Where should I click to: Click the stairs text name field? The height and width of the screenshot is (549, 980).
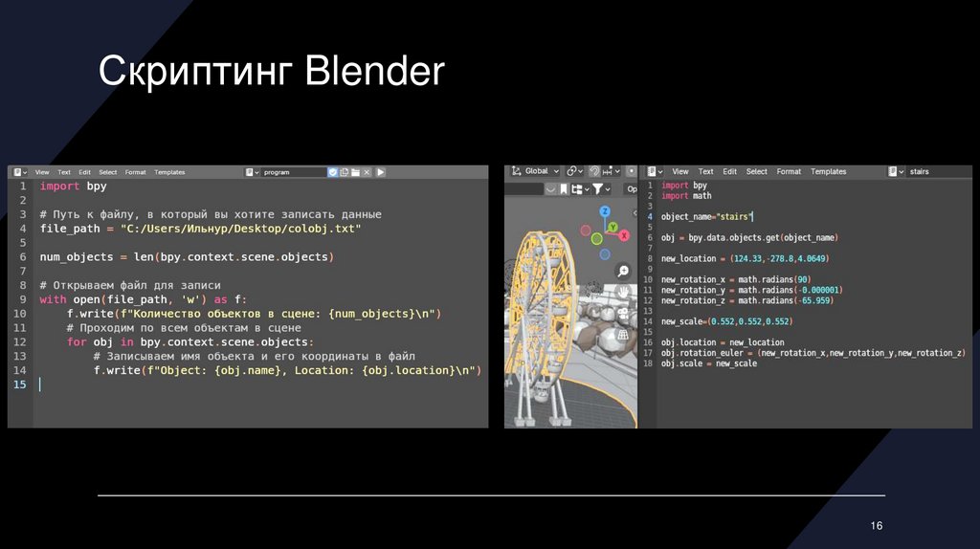pos(938,171)
